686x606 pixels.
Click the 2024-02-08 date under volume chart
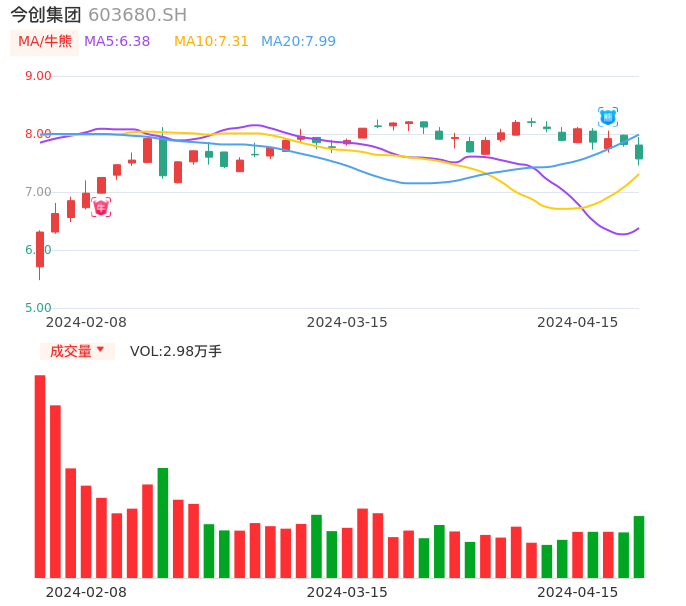pos(86,592)
